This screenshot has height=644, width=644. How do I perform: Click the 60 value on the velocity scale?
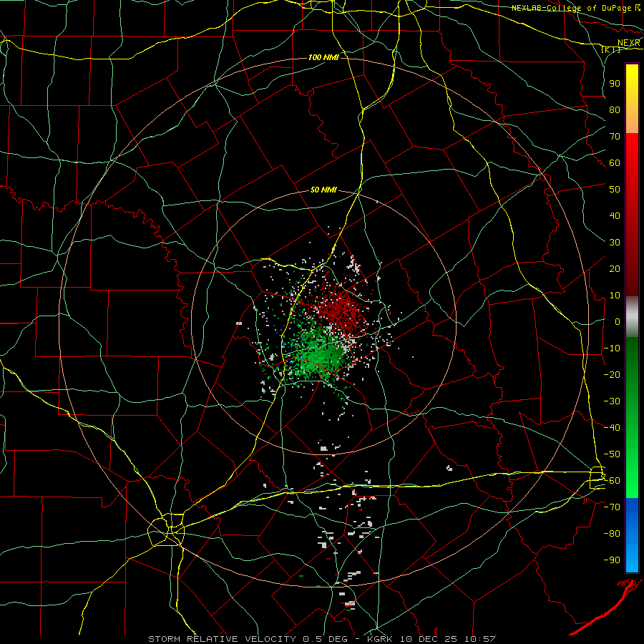[615, 162]
